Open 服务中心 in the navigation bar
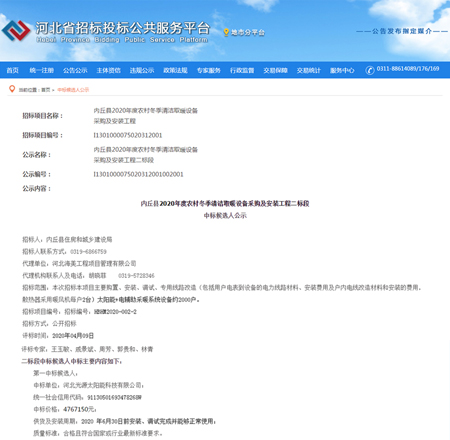450x440 pixels. (x=342, y=70)
